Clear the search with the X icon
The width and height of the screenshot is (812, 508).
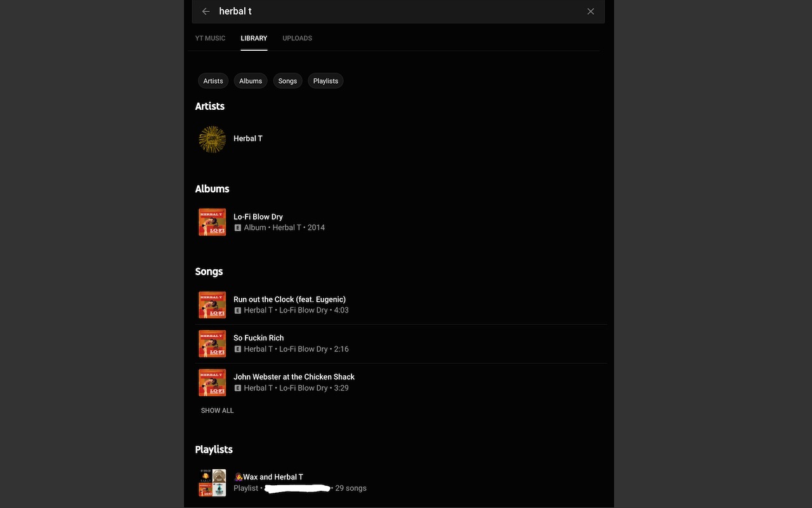point(591,11)
